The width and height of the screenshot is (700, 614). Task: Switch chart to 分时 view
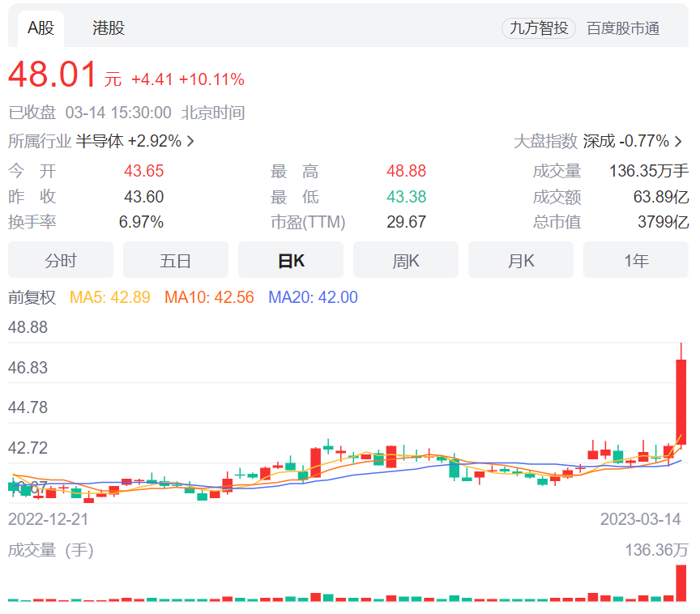[60, 259]
